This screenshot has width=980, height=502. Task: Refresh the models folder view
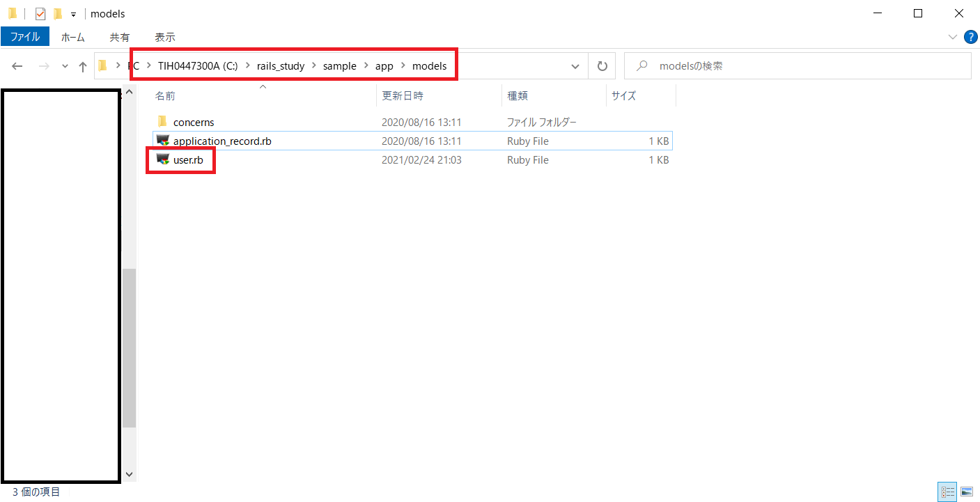[x=602, y=66]
